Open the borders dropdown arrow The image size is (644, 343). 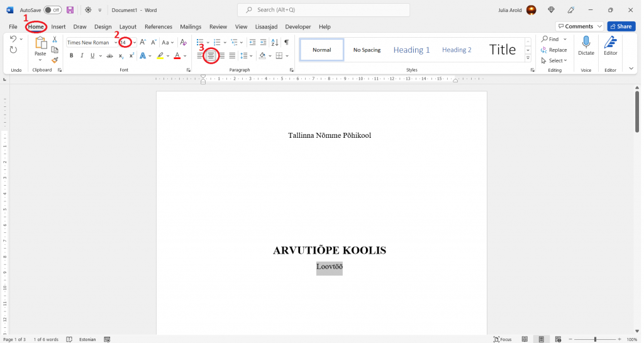pyautogui.click(x=287, y=56)
